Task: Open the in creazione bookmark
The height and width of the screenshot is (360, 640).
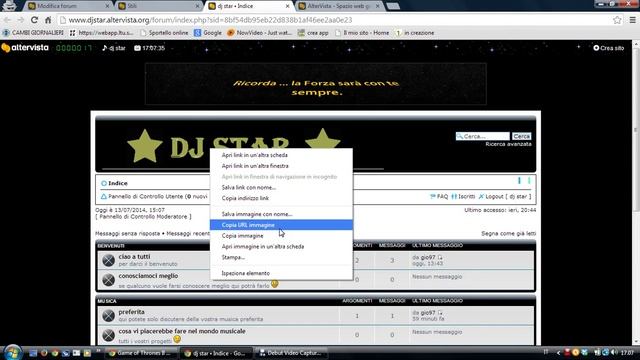Action: (415, 33)
